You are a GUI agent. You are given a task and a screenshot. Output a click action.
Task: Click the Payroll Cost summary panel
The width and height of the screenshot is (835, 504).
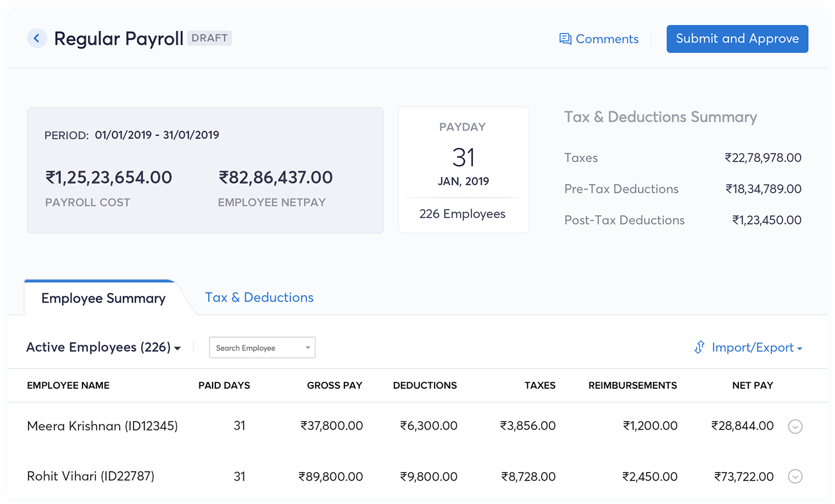coord(205,170)
